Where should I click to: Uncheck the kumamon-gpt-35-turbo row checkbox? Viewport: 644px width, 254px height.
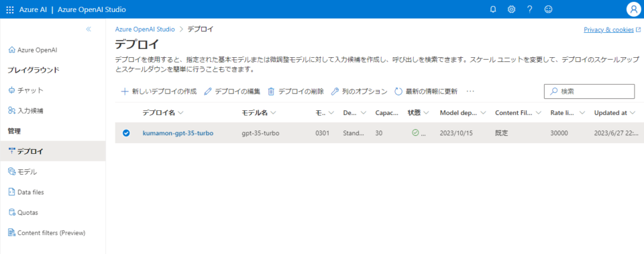click(127, 133)
